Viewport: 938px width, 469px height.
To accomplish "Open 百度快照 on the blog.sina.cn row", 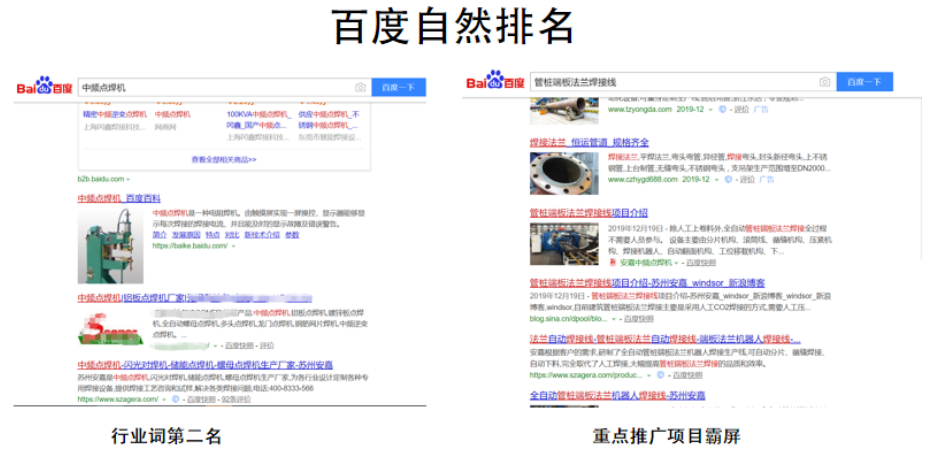I will (x=638, y=319).
